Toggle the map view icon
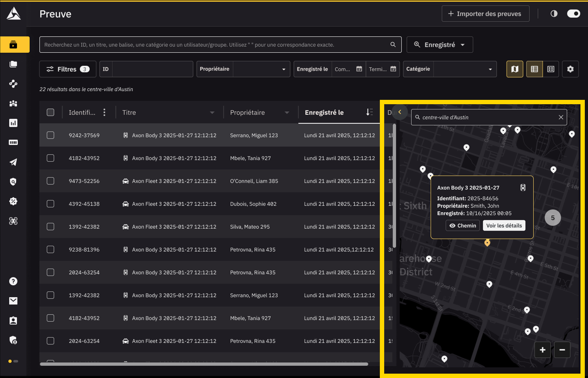Viewport: 588px width, 378px height. point(515,69)
